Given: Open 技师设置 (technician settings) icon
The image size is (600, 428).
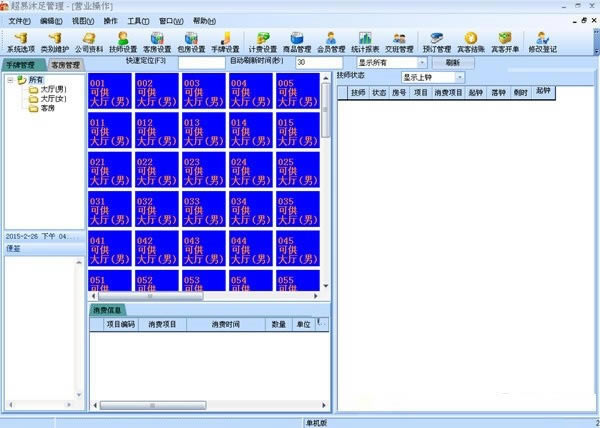Looking at the screenshot, I should click(123, 42).
